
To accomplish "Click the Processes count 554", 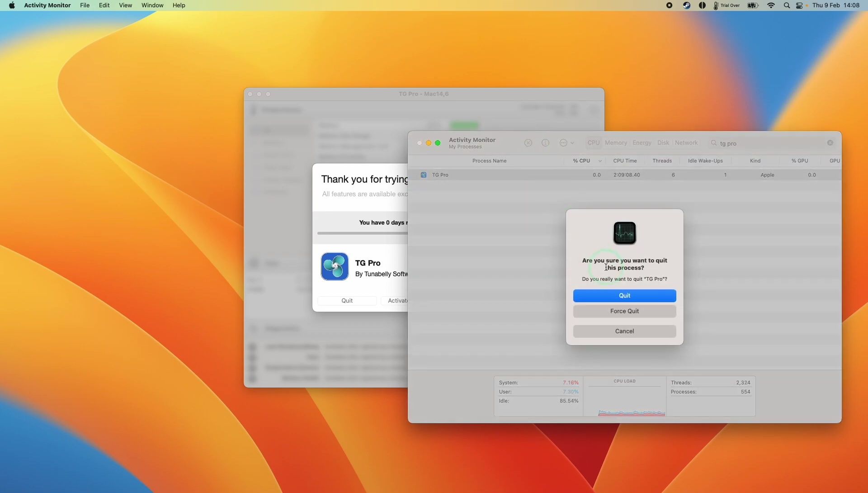I will click(745, 392).
